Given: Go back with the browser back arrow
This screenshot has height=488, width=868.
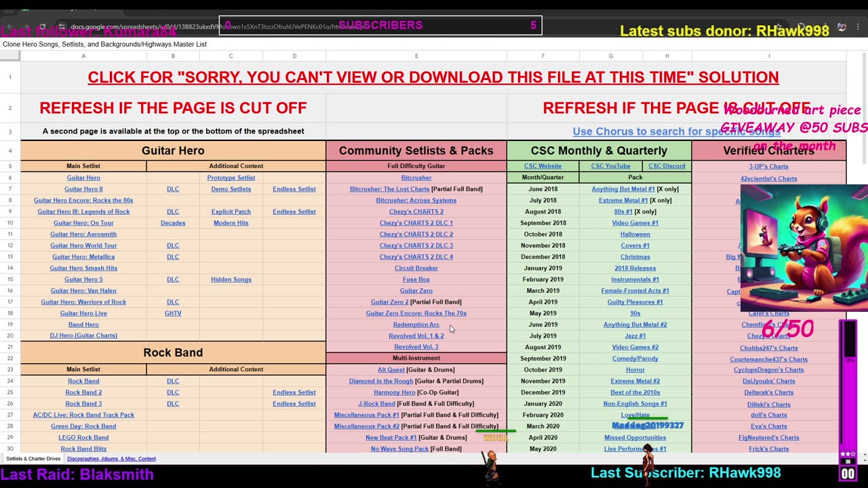Looking at the screenshot, I should click(10, 27).
